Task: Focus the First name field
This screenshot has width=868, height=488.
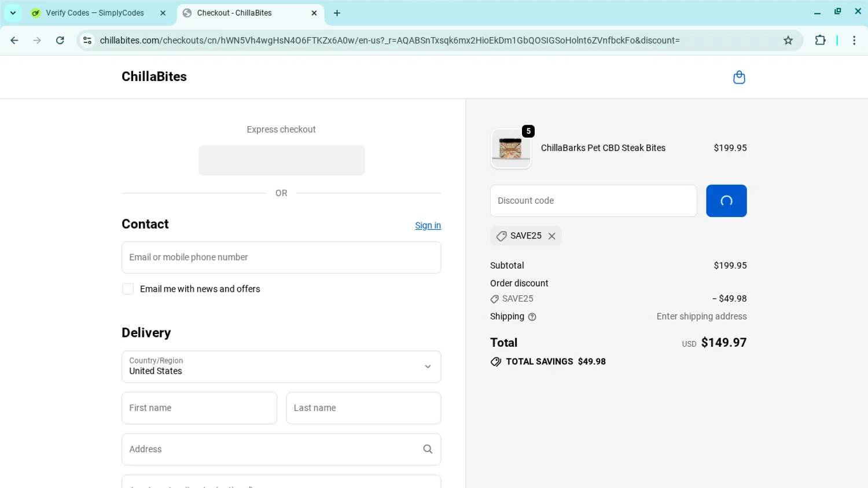Action: pos(199,408)
